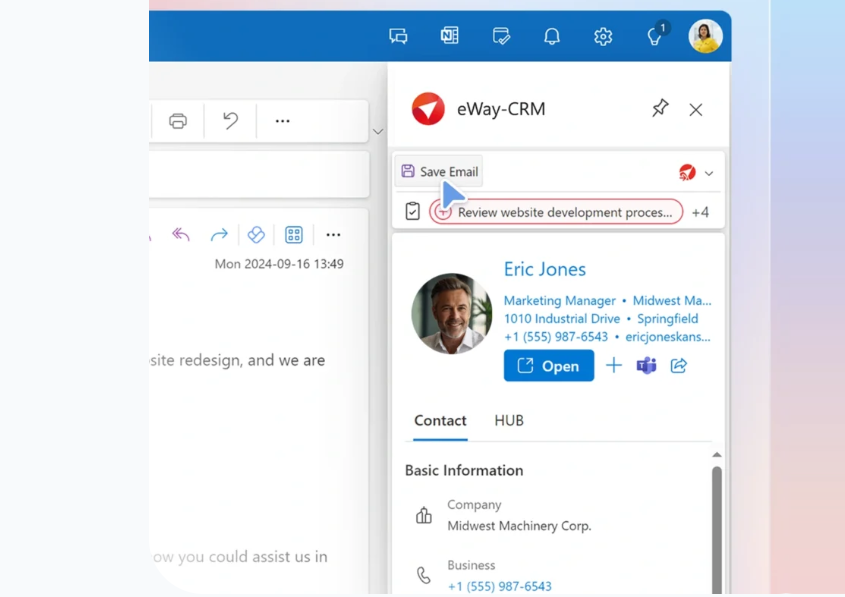The width and height of the screenshot is (845, 597).
Task: Switch to the HUB tab
Action: (509, 420)
